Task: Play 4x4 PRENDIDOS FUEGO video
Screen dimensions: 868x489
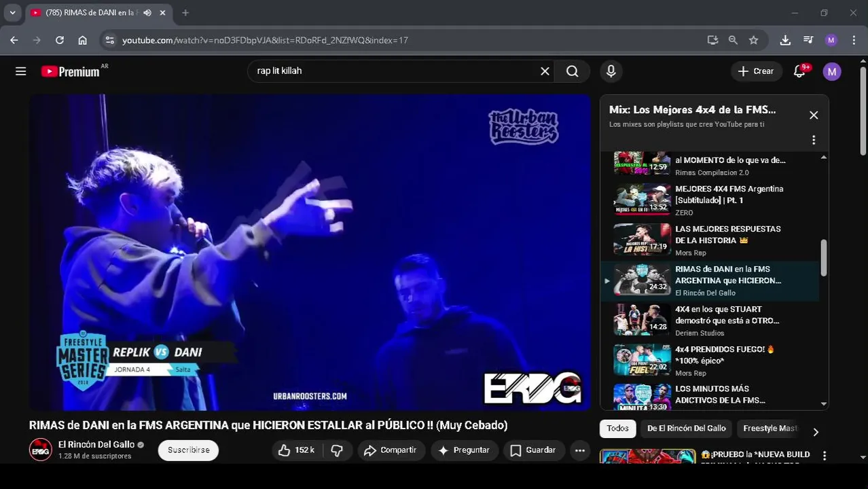Action: coord(710,361)
